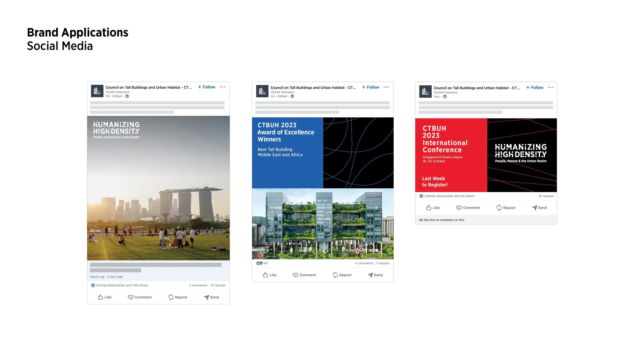Open three-dot menu on Award post

[386, 87]
